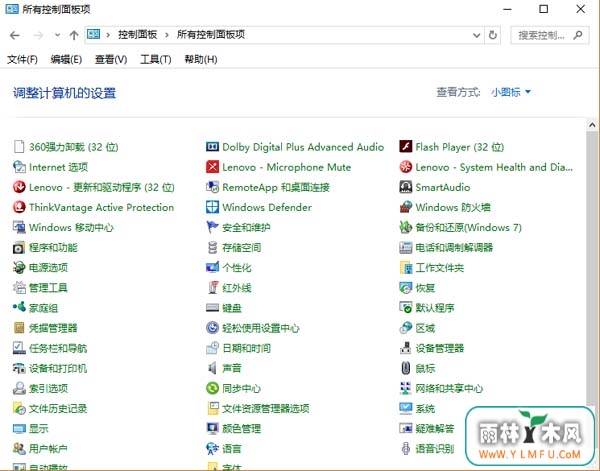600x471 pixels.
Task: Click the scrollbar up arrow
Action: [592, 125]
